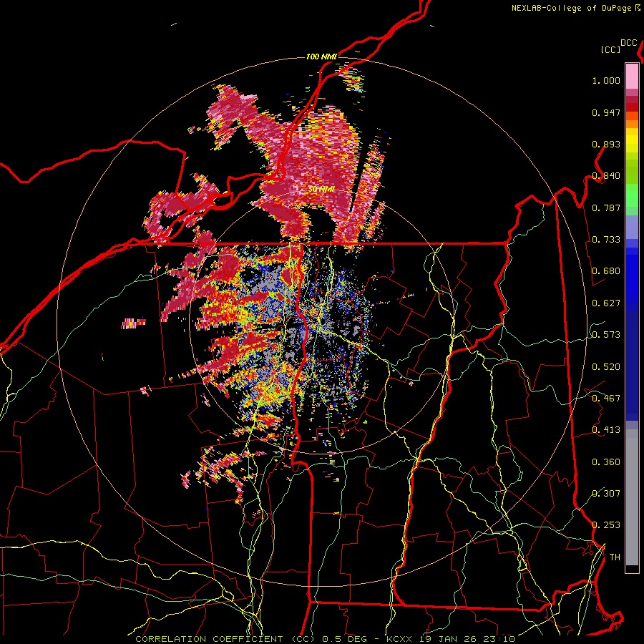This screenshot has width=644, height=644.
Task: Click the 50 NMI range ring label
Action: click(x=321, y=189)
